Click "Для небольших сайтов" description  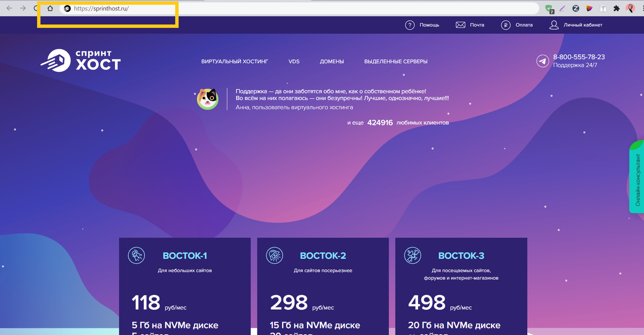(x=185, y=271)
